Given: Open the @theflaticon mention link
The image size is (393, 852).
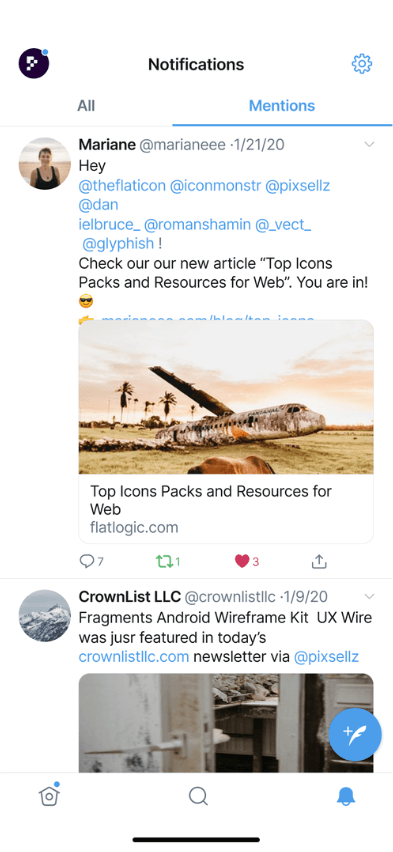Looking at the screenshot, I should [122, 186].
